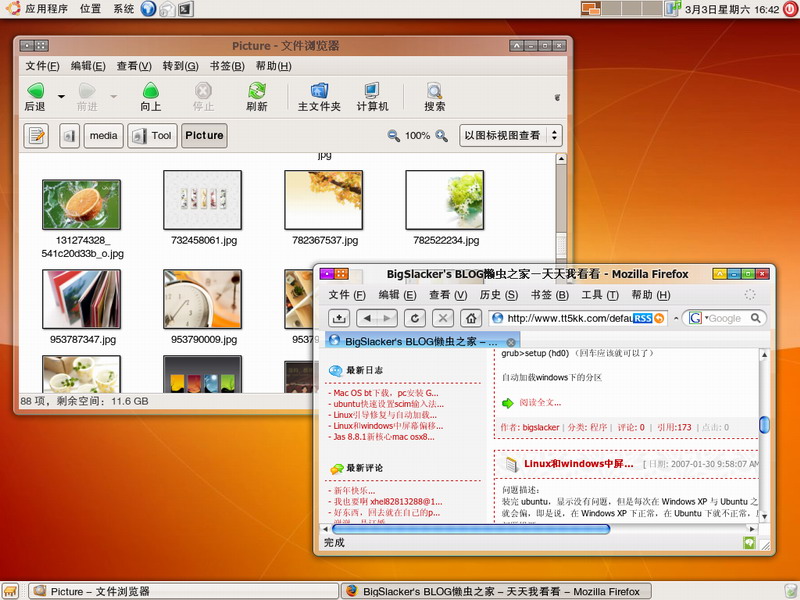The height and width of the screenshot is (600, 800).
Task: Close the BigSlacker's BLOG tab
Action: [x=511, y=342]
